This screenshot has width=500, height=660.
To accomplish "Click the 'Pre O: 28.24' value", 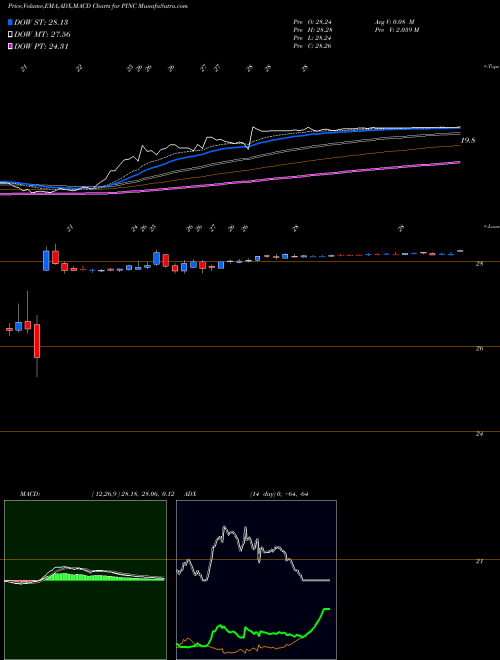I will tap(312, 22).
